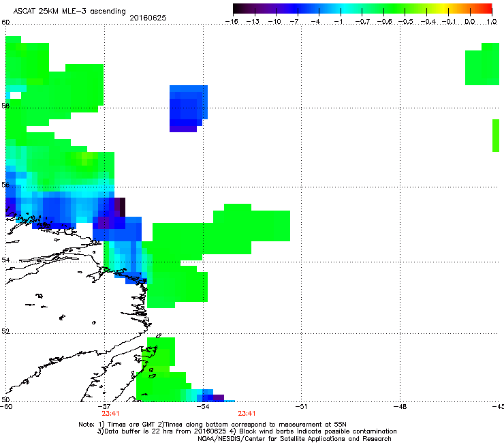Click latitude label 60
The image size is (504, 443).
tap(5, 22)
